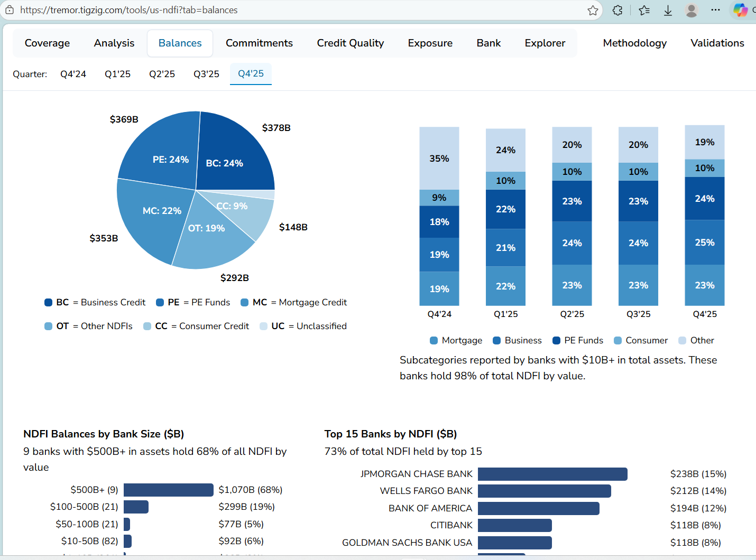Click the PE: 24% pie slice

pyautogui.click(x=164, y=151)
